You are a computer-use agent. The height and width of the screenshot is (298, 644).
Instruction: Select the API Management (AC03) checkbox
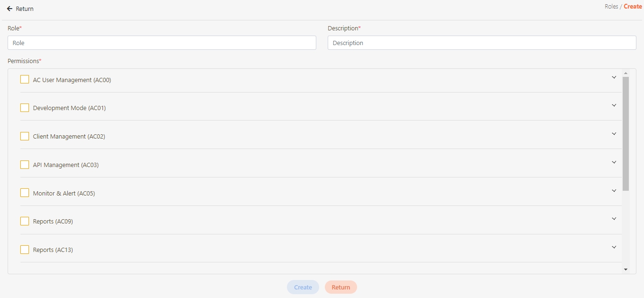25,165
